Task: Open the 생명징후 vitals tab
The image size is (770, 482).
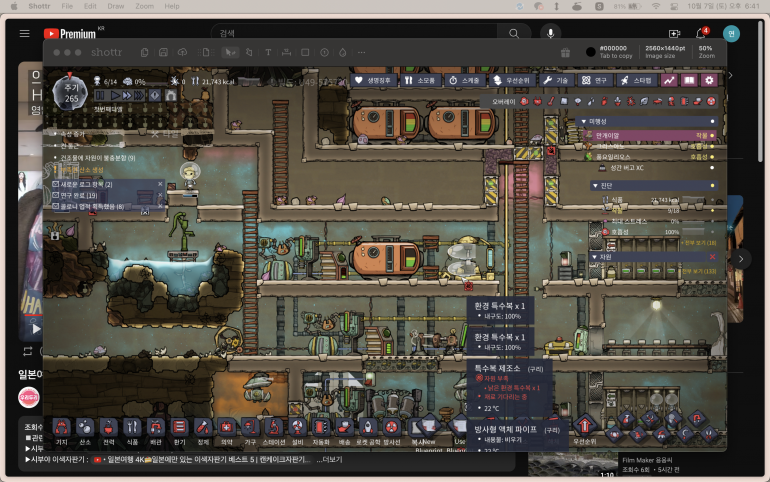Action: [373, 80]
